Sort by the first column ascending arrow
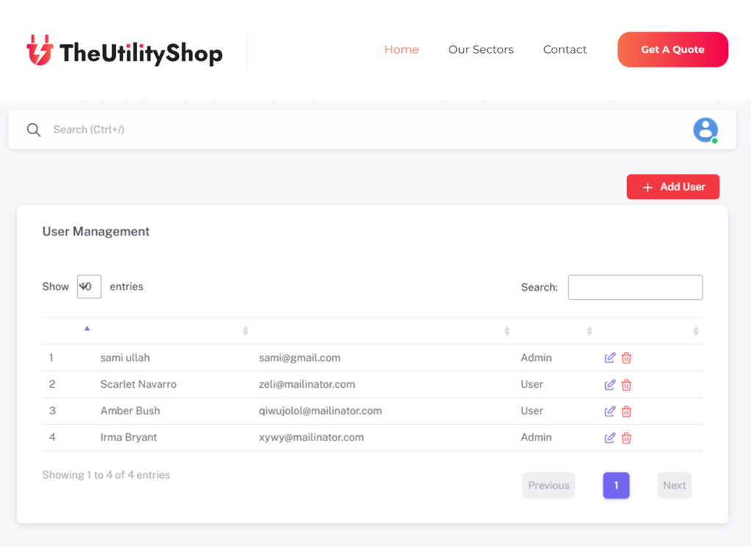Viewport: 751px width, 560px height. coord(87,329)
